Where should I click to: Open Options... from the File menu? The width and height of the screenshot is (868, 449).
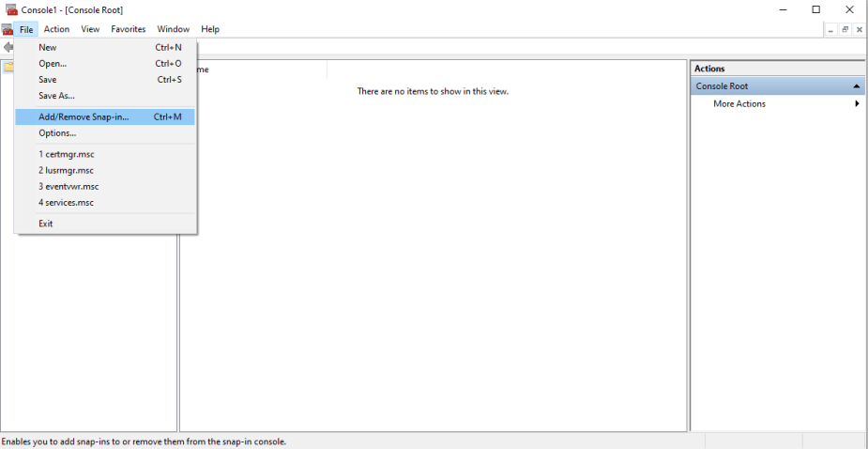[105, 133]
